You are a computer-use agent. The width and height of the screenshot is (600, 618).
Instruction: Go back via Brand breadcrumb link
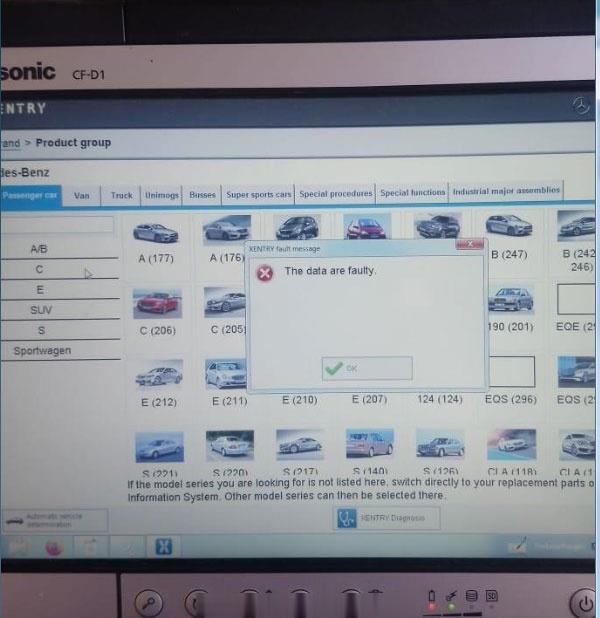click(10, 143)
